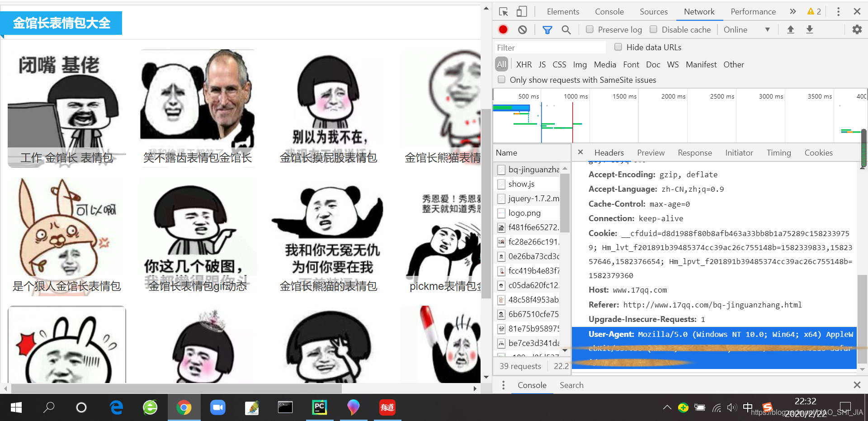Select the jquery-1.7.2 request in the list
This screenshot has width=868, height=421.
click(533, 198)
